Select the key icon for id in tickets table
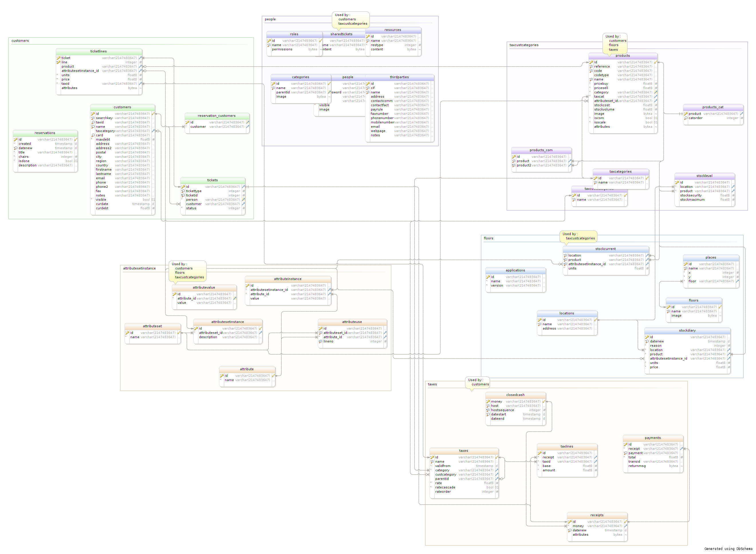This screenshot has width=756, height=554. pos(183,187)
